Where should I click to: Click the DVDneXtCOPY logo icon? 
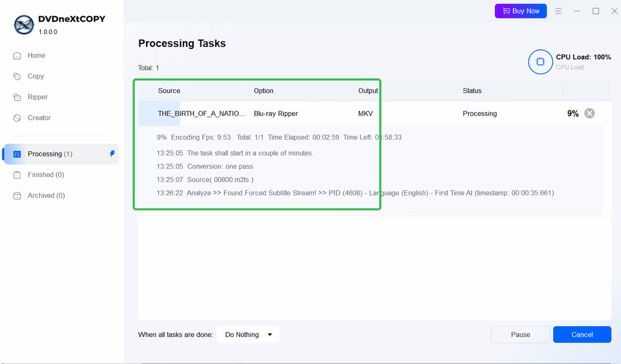[x=24, y=25]
